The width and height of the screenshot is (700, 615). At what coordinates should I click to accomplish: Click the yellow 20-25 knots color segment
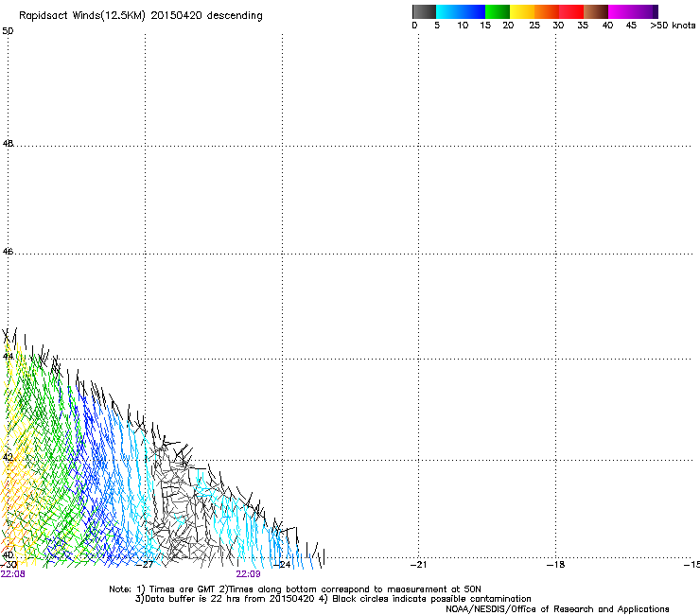click(522, 11)
